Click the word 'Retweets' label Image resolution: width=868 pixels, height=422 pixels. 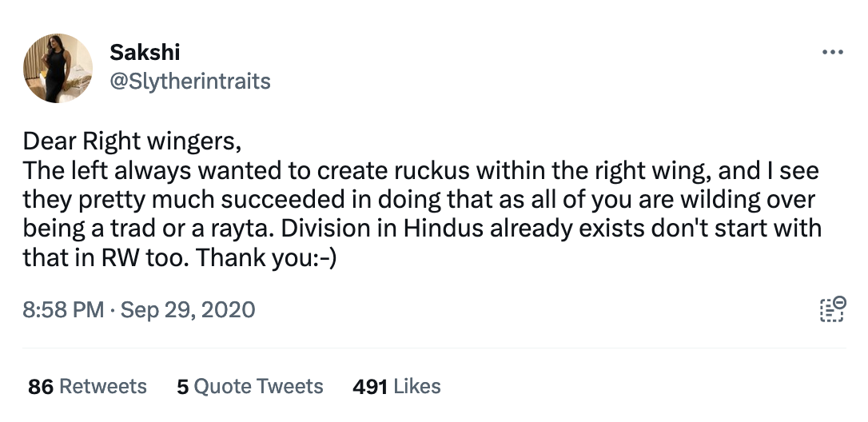click(103, 387)
